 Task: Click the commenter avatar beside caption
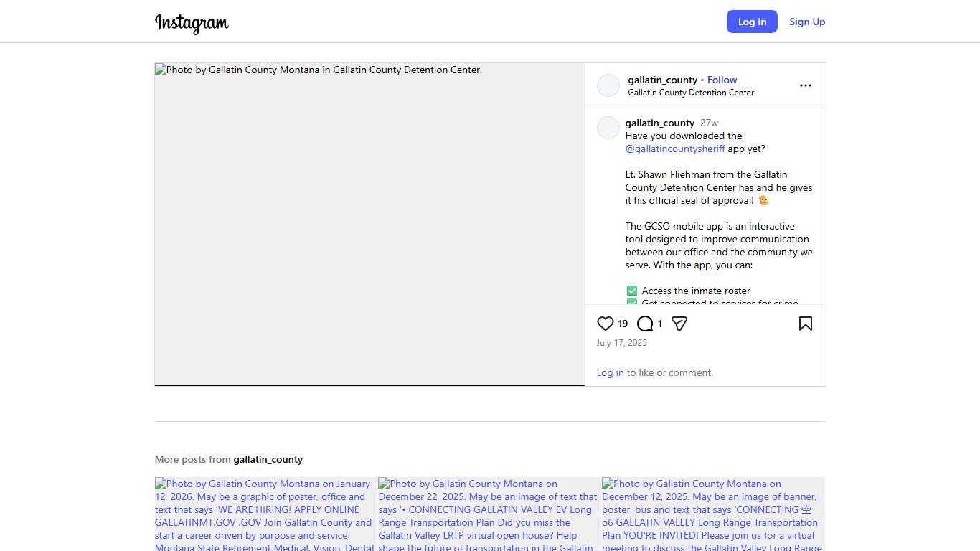[x=608, y=128]
